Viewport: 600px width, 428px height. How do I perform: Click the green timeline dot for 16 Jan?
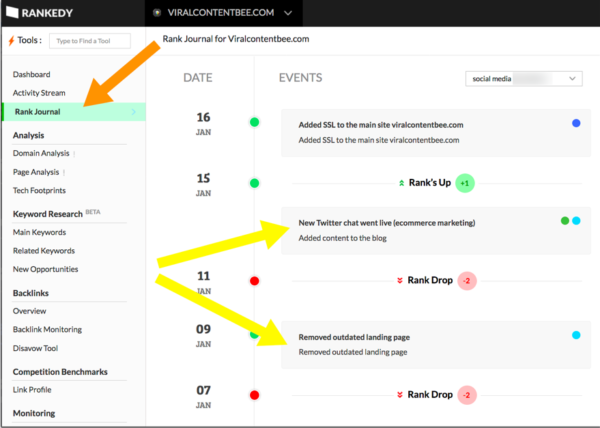point(254,122)
